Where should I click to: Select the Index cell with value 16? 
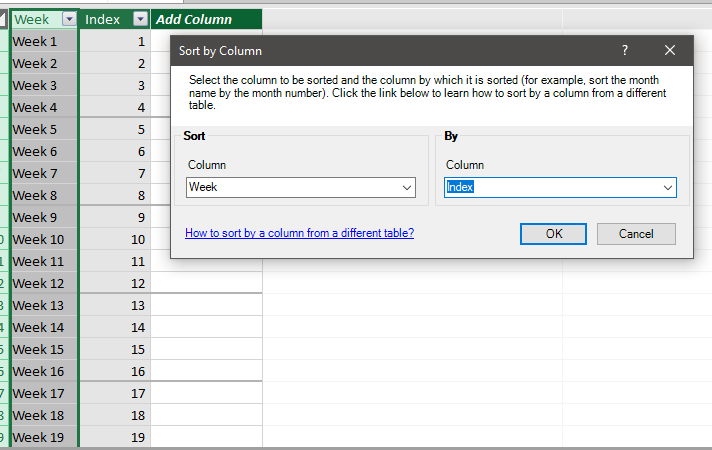pyautogui.click(x=115, y=371)
